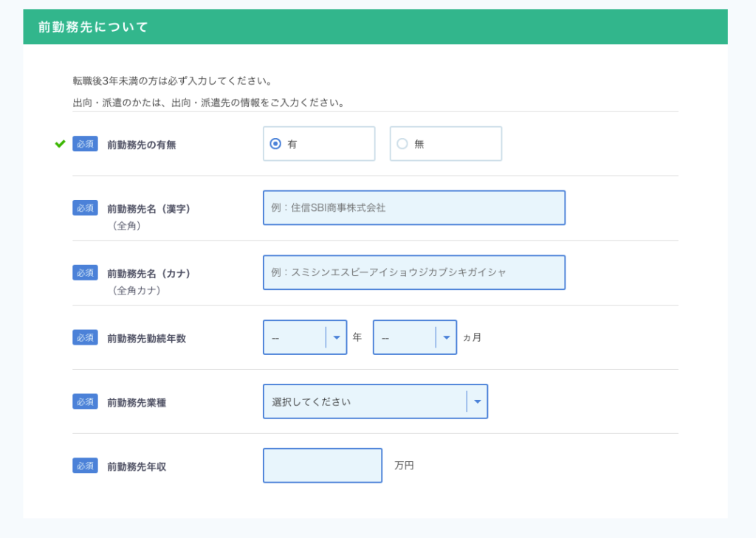Click the 必須 badge for 前勤務先名（カナ）
The width and height of the screenshot is (756, 538).
pyautogui.click(x=86, y=272)
